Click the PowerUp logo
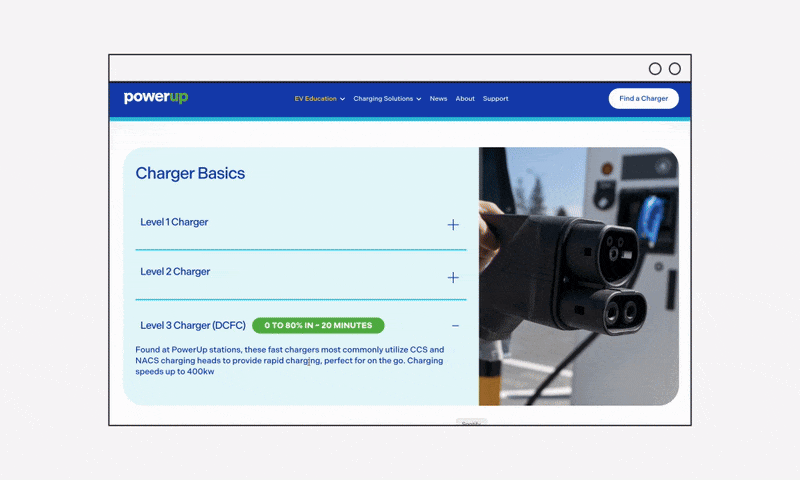The width and height of the screenshot is (800, 480). (156, 98)
